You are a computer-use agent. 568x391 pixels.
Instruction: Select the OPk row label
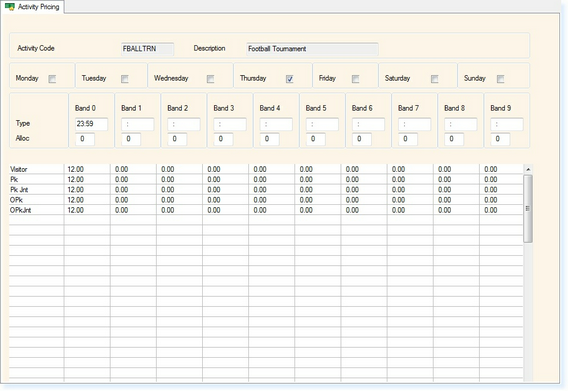click(x=16, y=200)
